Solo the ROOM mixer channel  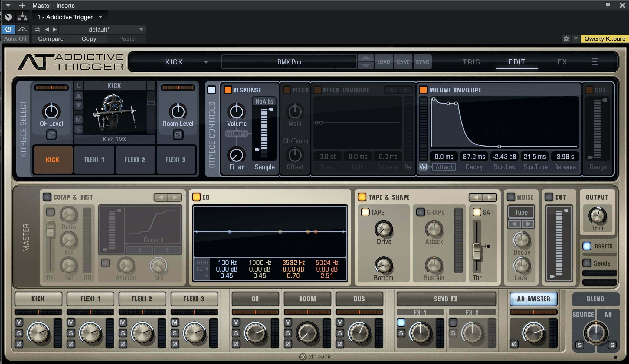point(288,333)
